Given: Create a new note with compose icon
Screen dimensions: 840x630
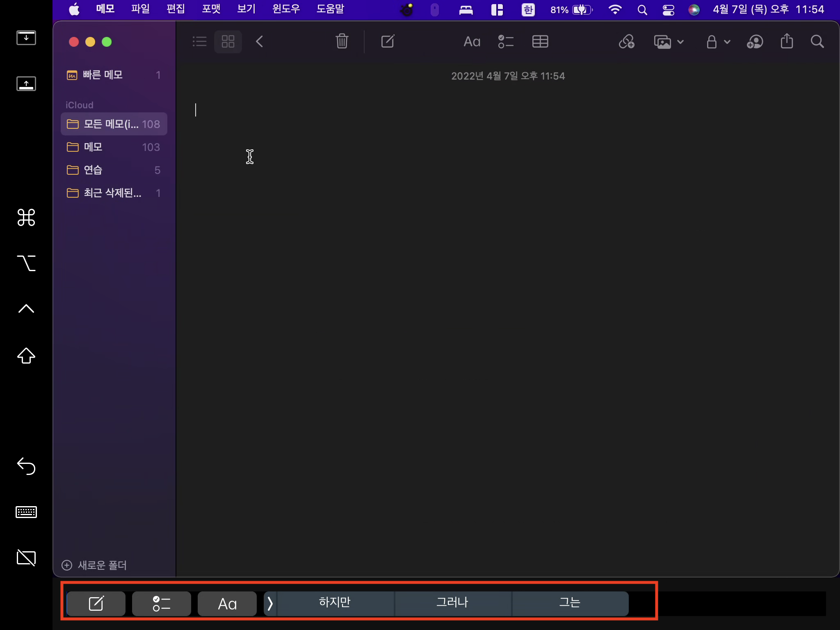Looking at the screenshot, I should pos(388,41).
